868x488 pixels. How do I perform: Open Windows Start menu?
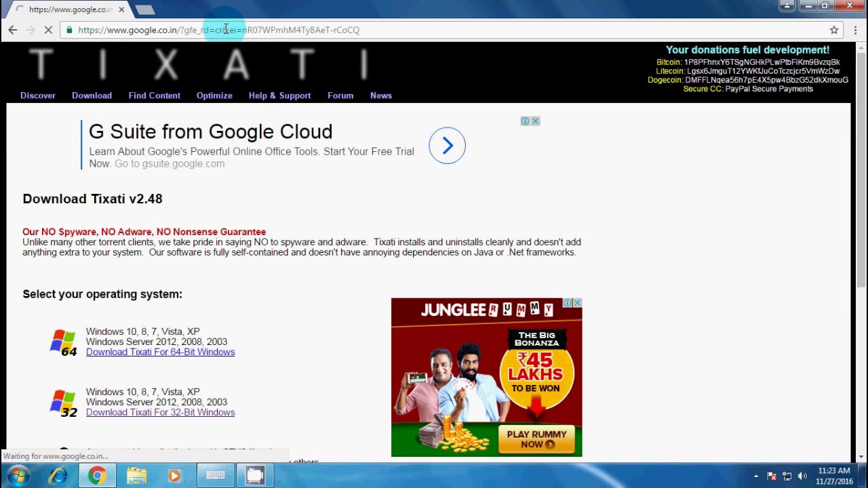18,476
